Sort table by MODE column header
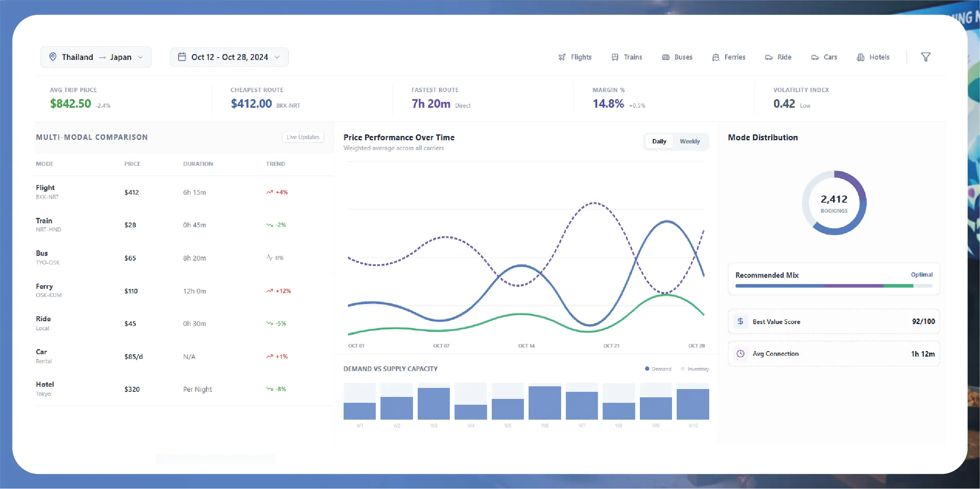The height and width of the screenshot is (489, 980). 45,164
